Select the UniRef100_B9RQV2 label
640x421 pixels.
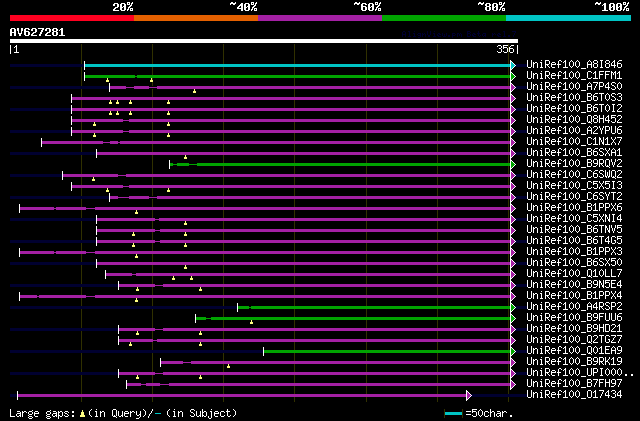(574, 163)
